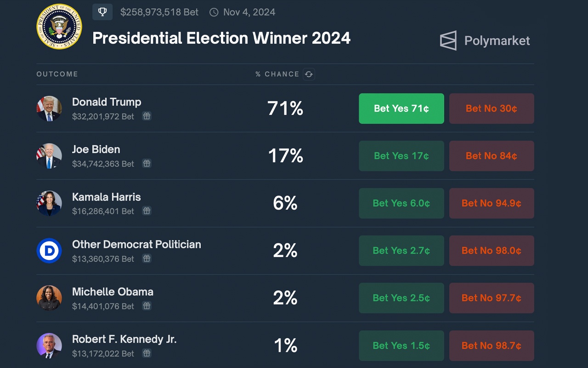588x368 pixels.
Task: Toggle the gift icon in the Other Democrat row
Action: (147, 259)
